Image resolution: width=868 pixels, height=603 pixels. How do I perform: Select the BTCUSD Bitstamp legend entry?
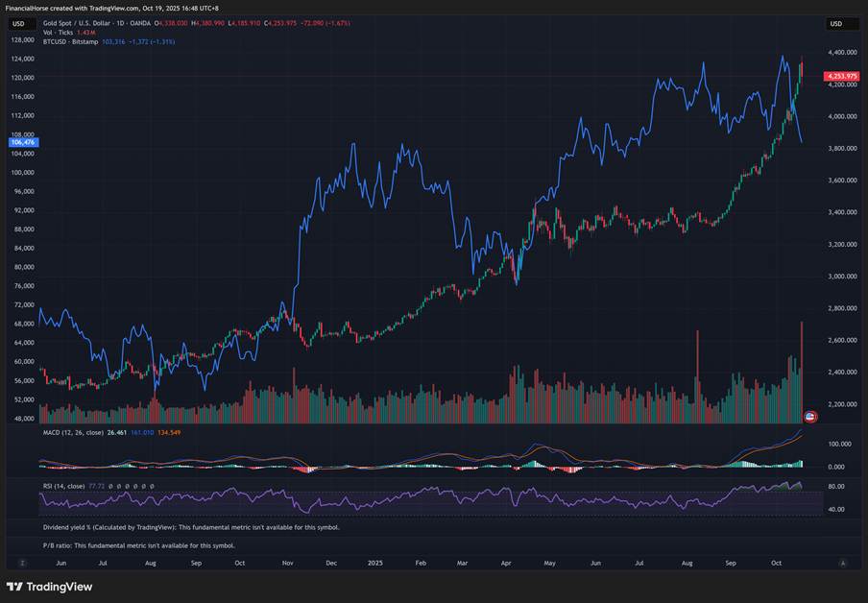[x=72, y=42]
